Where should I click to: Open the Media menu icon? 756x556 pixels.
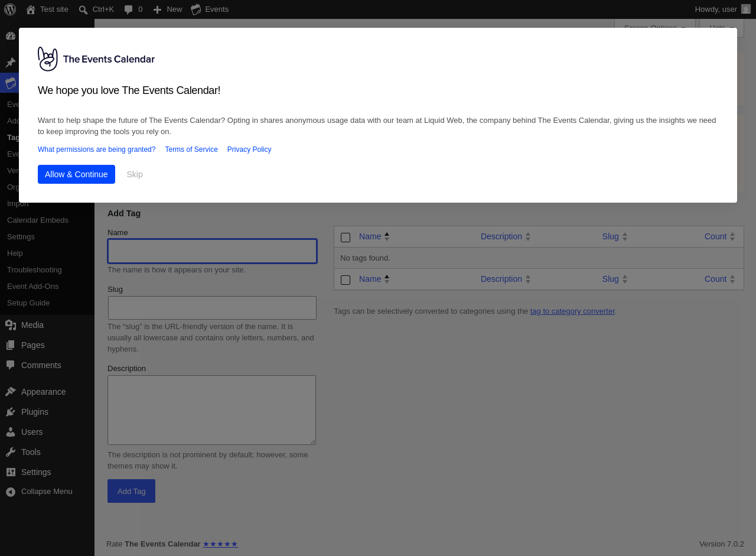(11, 325)
